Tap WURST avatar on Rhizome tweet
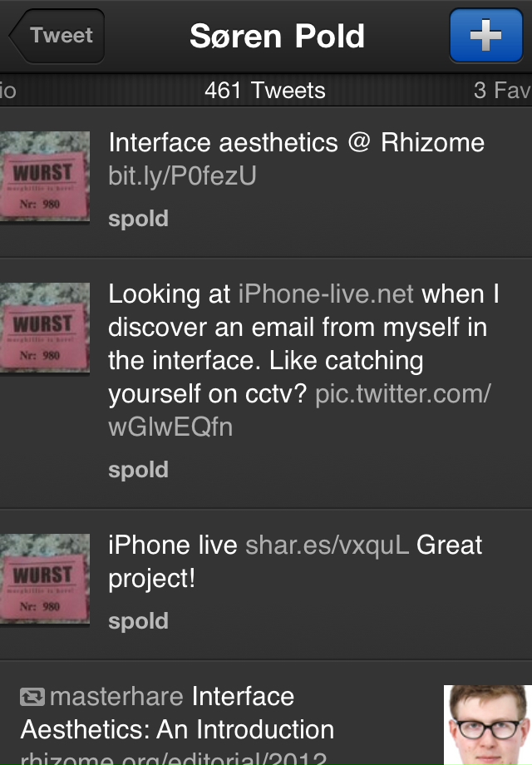Viewport: 532px width, 765px height. tap(43, 180)
